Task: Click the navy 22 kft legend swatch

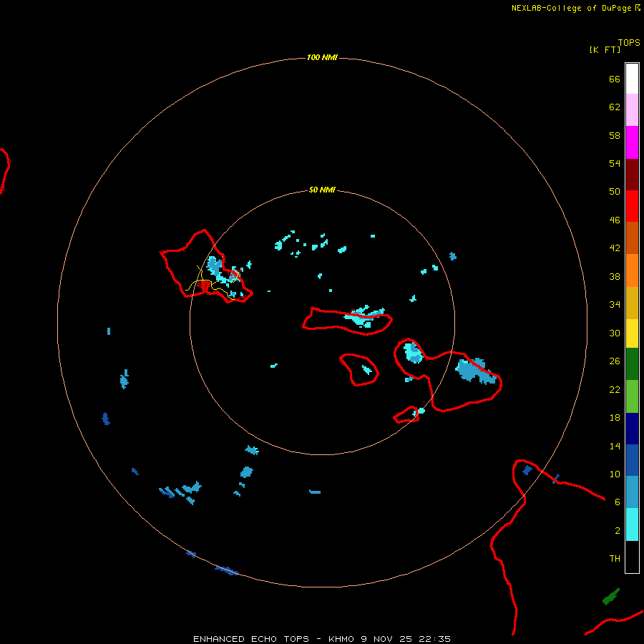Action: (632, 429)
